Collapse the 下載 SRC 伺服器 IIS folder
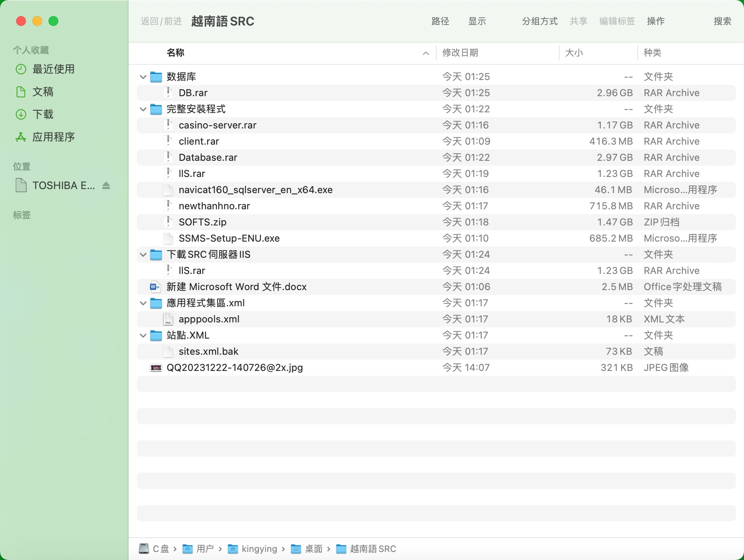The width and height of the screenshot is (744, 560). pyautogui.click(x=143, y=255)
